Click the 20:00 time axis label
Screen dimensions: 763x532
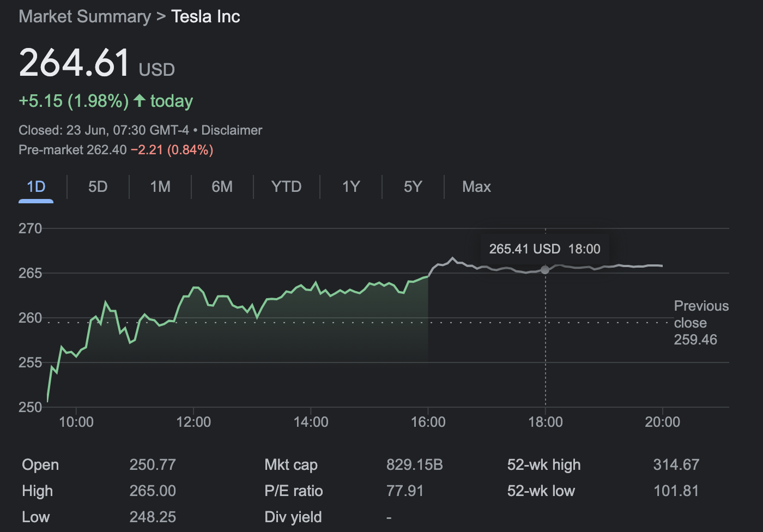coord(662,422)
